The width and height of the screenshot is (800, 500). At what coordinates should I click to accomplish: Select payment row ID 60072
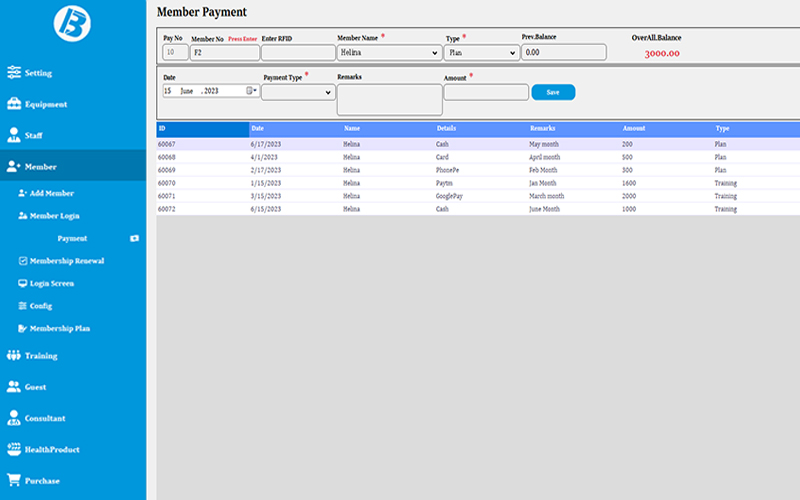pos(478,209)
